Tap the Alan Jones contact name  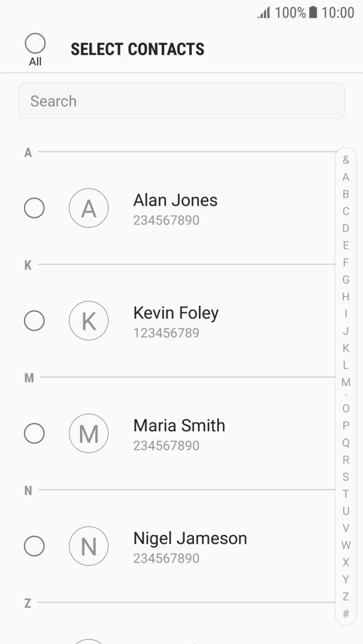pyautogui.click(x=175, y=200)
